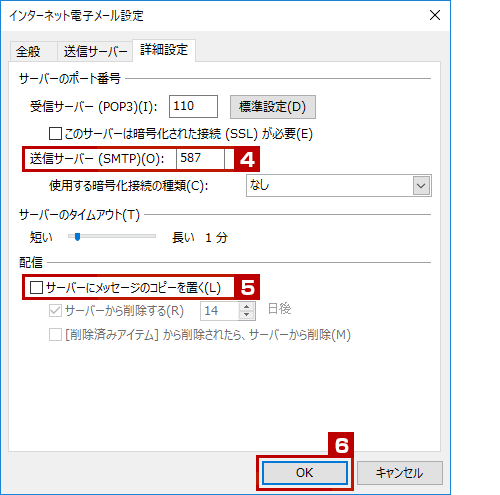The height and width of the screenshot is (495, 500).
Task: Click the server timeout slider handle
Action: pyautogui.click(x=77, y=237)
